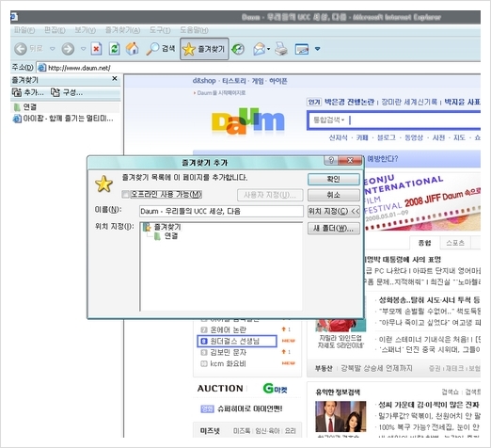Click the 지도 search category link
The image size is (491, 448).
459,137
